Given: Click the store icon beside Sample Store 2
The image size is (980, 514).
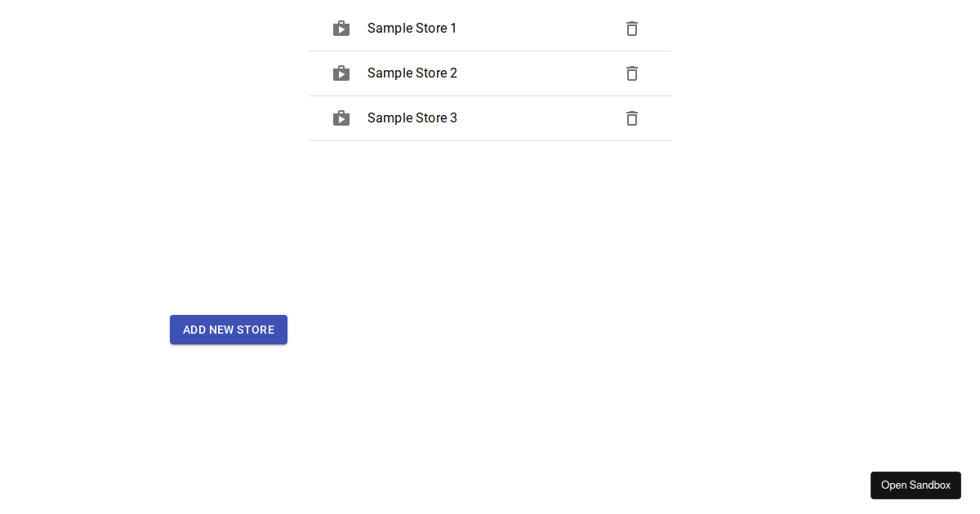Looking at the screenshot, I should [341, 73].
